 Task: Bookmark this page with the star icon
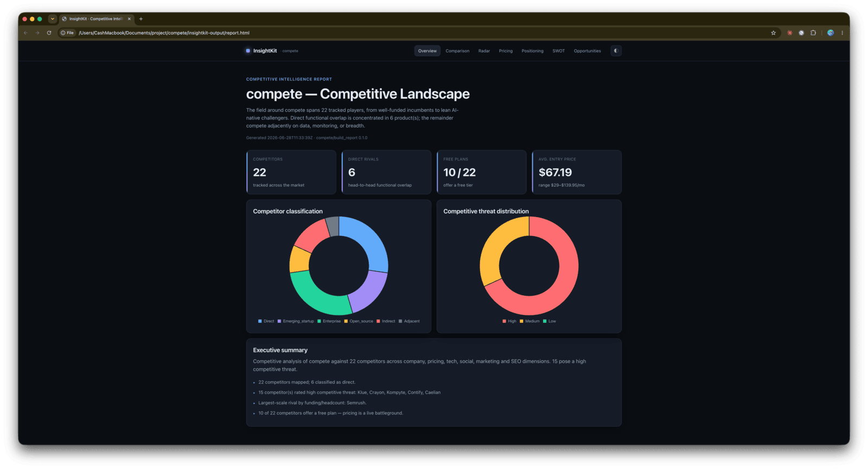(774, 33)
